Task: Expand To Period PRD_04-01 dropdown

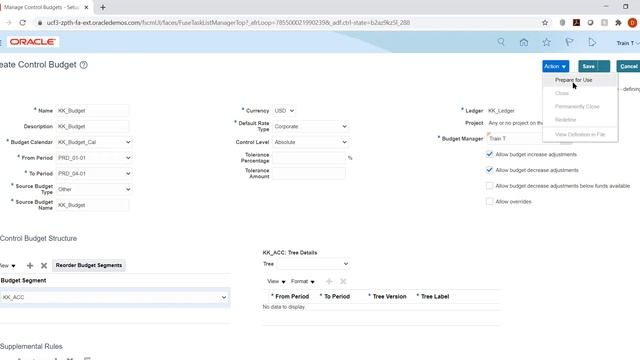Action: 94,173
